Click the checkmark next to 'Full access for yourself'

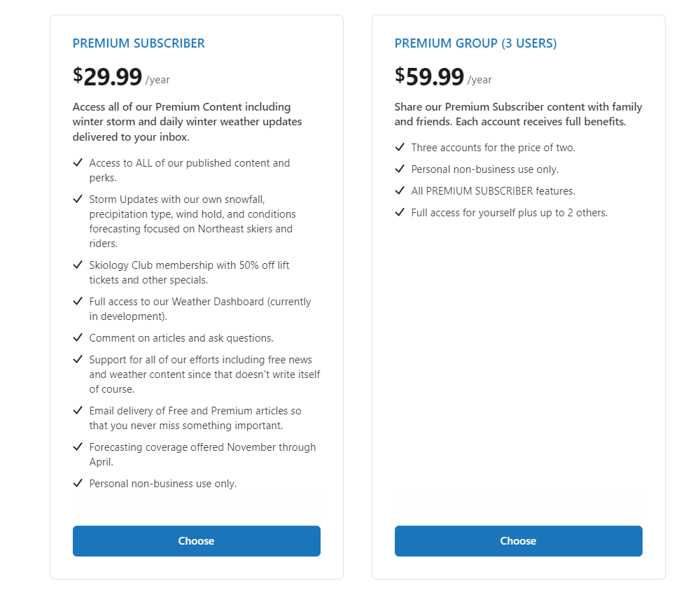(400, 212)
